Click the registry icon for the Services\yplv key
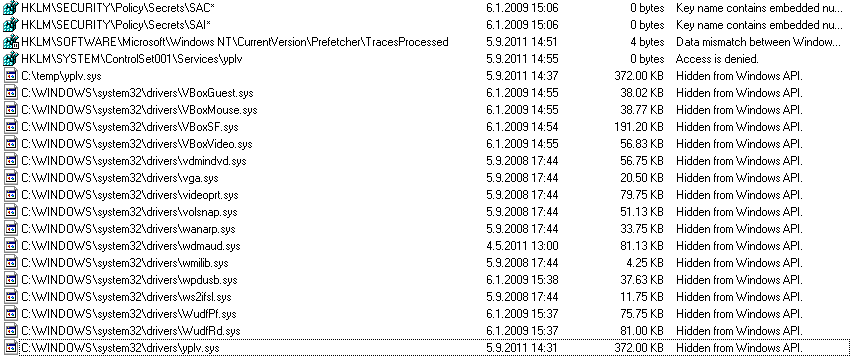 point(10,59)
